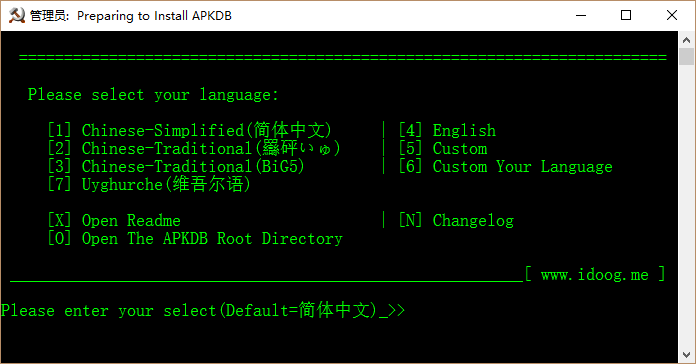Screen dimensions: 696x364
Task: Click option [4] English
Action: pyautogui.click(x=447, y=130)
